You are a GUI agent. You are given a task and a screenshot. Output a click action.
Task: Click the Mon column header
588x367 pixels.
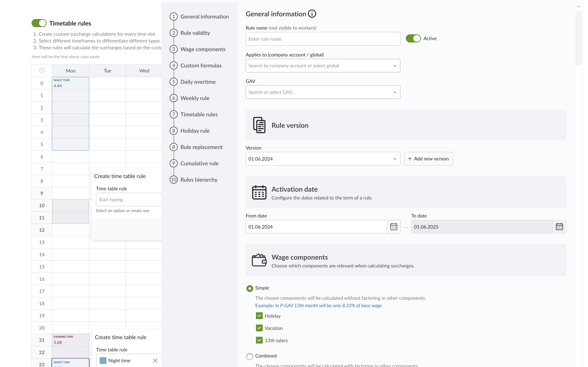tap(71, 71)
